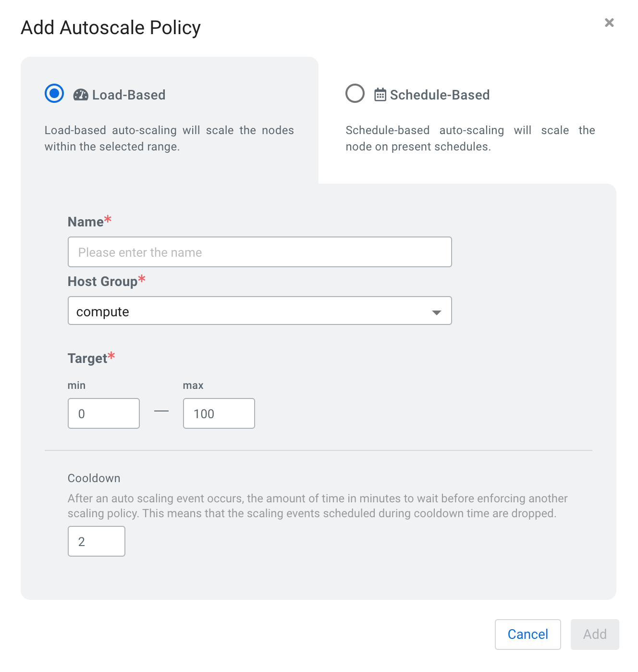This screenshot has height=672, width=638.
Task: Close the Add Autoscale Policy dialog
Action: pyautogui.click(x=609, y=23)
